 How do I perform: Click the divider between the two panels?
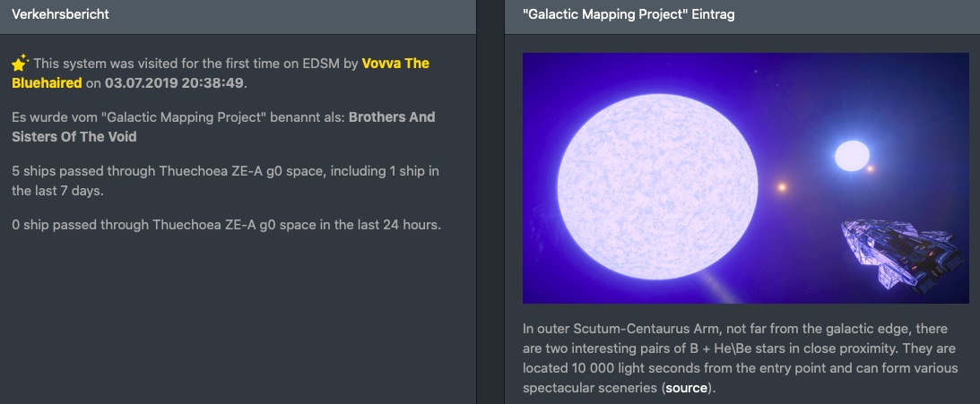(490, 202)
